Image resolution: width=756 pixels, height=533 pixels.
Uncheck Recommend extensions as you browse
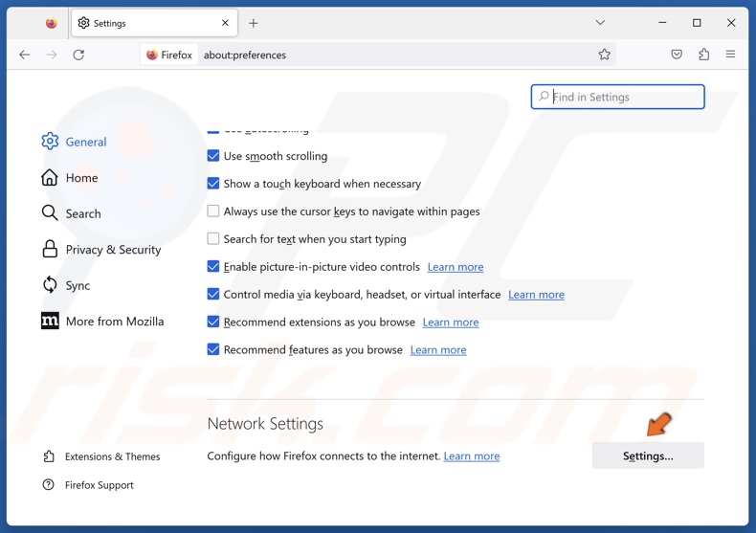click(213, 322)
